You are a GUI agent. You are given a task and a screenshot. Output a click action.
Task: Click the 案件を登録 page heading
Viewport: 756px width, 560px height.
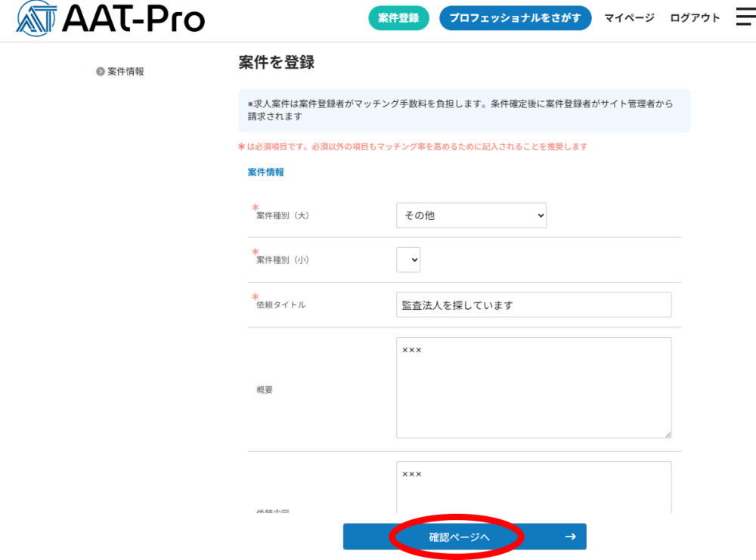(x=276, y=63)
